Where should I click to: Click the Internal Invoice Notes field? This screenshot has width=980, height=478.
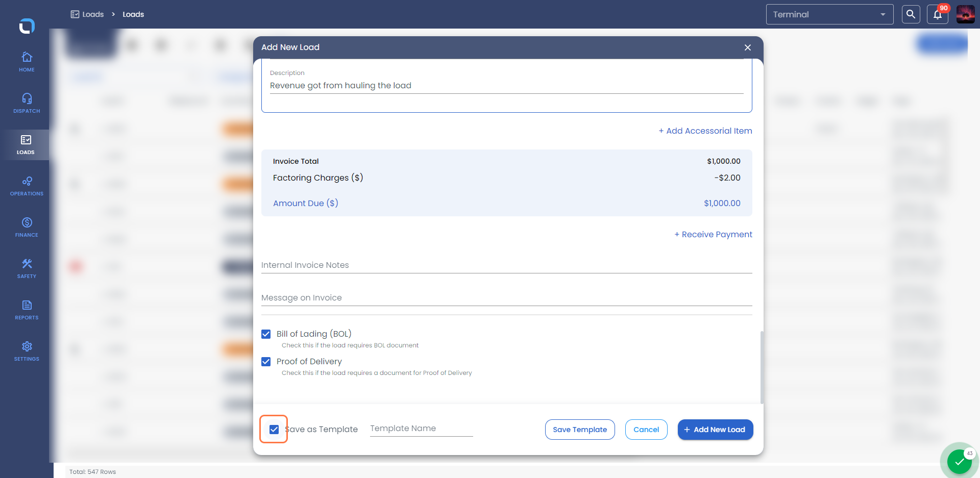pyautogui.click(x=507, y=265)
